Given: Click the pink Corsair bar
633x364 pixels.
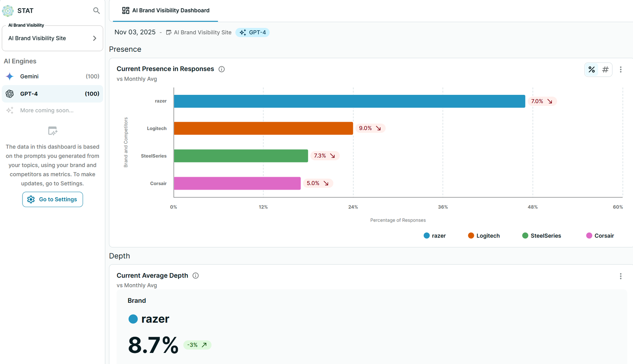Looking at the screenshot, I should click(x=237, y=183).
